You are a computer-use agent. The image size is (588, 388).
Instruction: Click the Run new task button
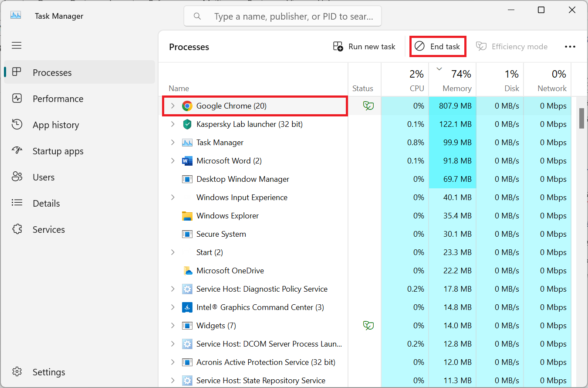[x=364, y=47]
